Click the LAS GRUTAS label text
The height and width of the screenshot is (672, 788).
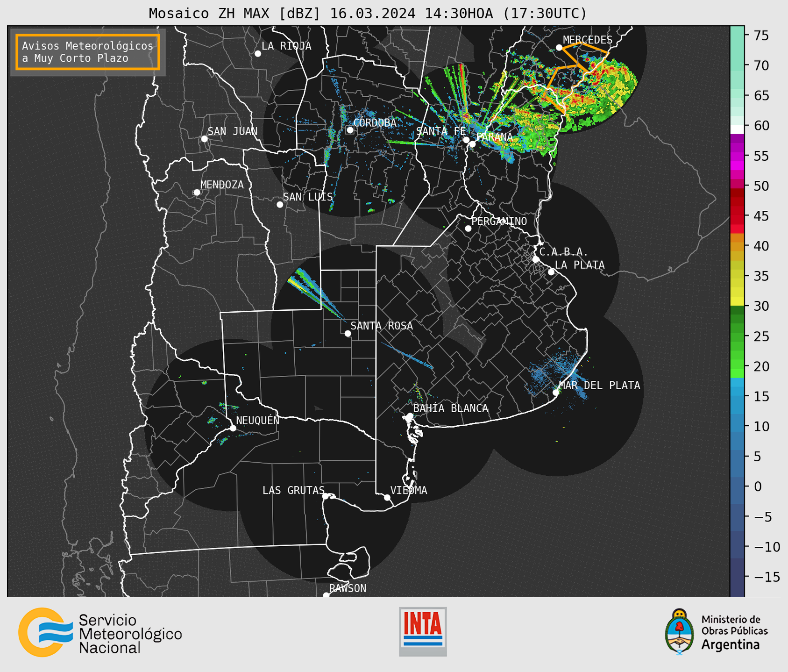(293, 491)
